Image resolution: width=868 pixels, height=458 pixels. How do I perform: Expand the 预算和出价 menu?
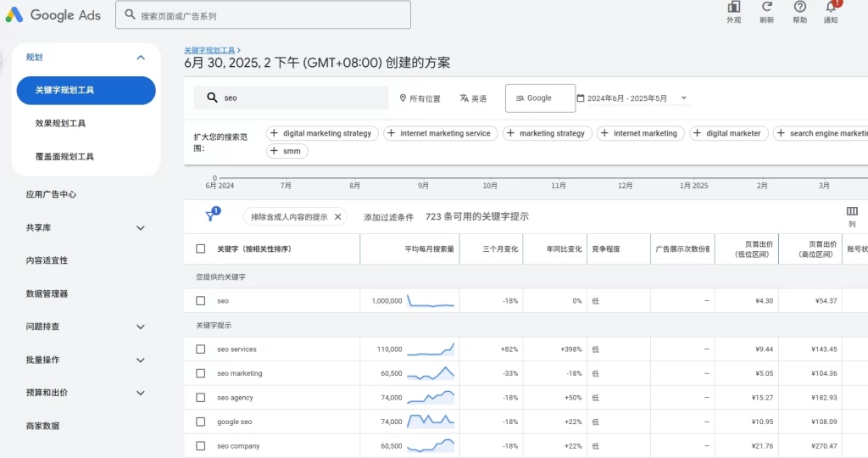tap(141, 393)
